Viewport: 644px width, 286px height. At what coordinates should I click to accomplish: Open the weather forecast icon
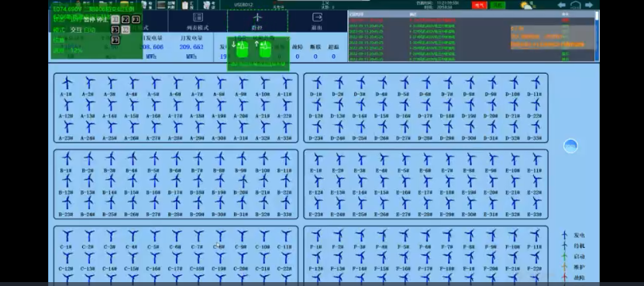click(527, 5)
